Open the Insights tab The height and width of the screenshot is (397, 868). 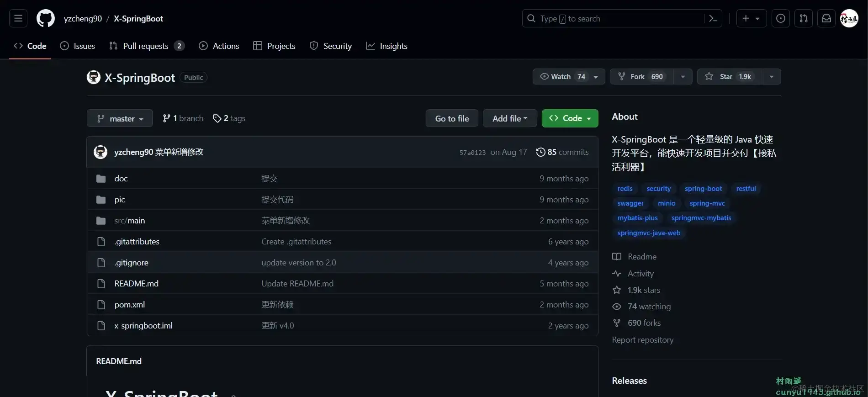click(x=387, y=46)
